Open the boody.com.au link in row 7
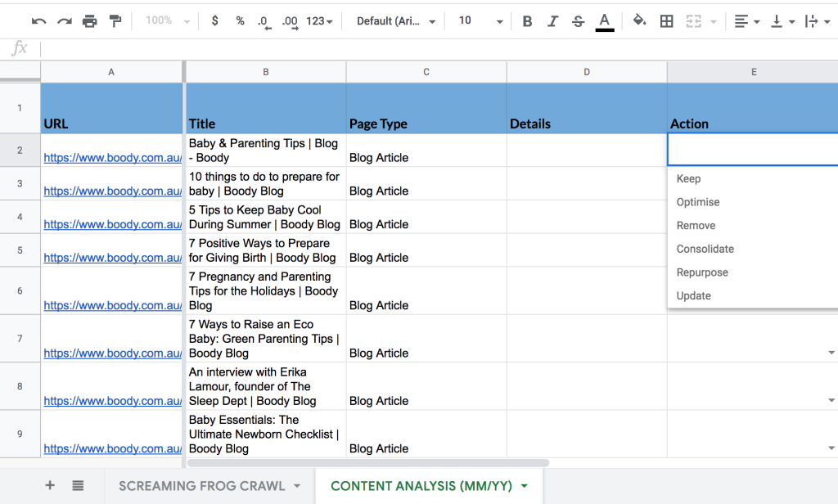This screenshot has height=504, width=838. click(x=113, y=353)
